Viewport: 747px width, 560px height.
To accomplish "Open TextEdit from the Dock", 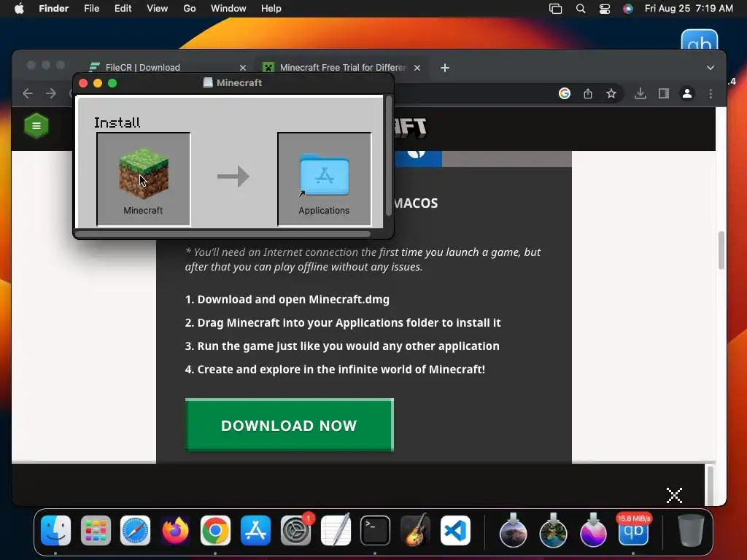I will click(x=336, y=531).
